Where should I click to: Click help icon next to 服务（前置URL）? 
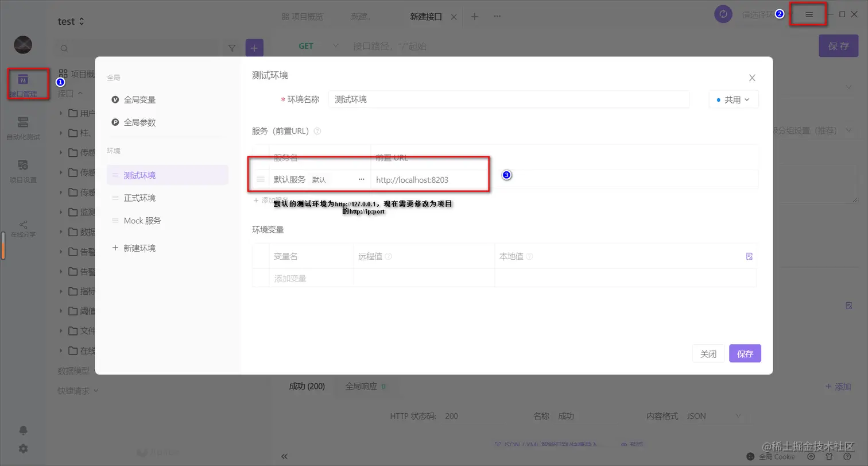tap(317, 131)
